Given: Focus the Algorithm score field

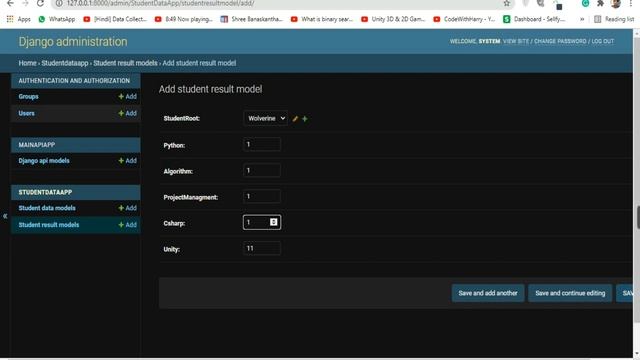Looking at the screenshot, I should pos(262,171).
